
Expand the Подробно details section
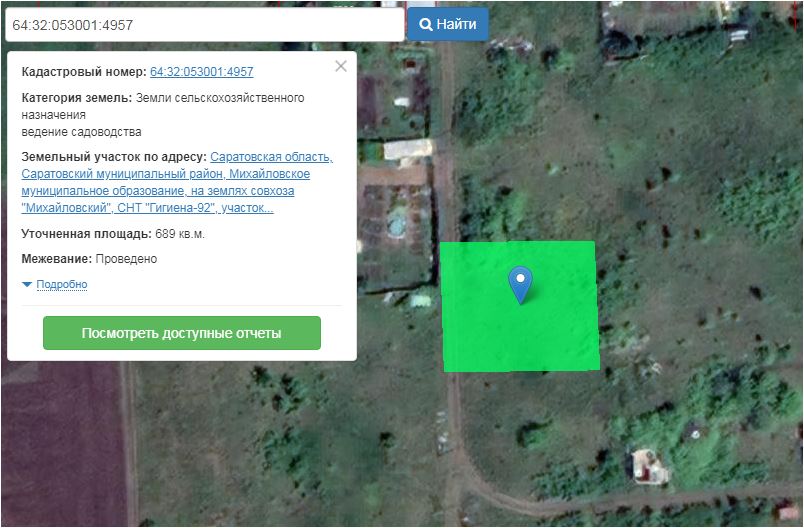tap(61, 285)
